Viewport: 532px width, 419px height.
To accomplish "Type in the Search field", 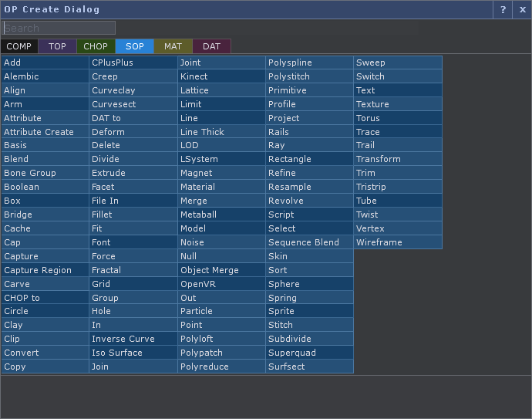I will click(59, 28).
